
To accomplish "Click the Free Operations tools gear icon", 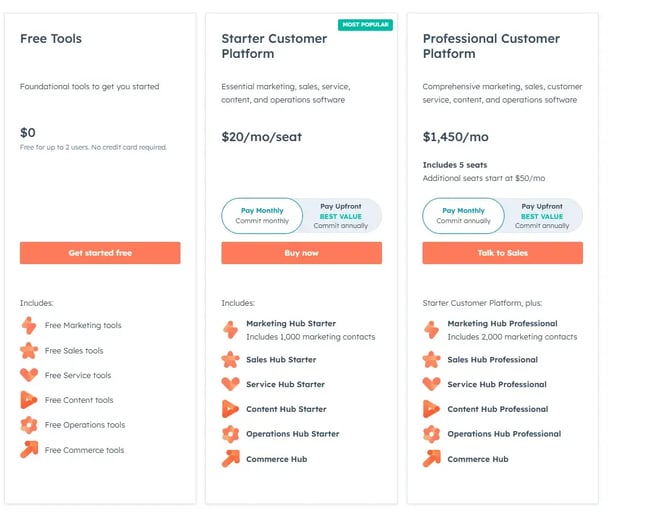I will pos(28,425).
